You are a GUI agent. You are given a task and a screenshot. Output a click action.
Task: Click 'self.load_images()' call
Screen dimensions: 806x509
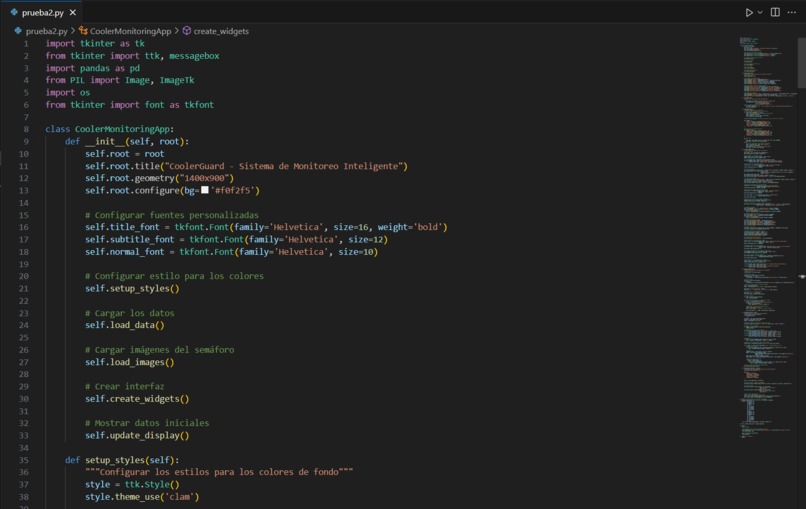[x=130, y=362]
